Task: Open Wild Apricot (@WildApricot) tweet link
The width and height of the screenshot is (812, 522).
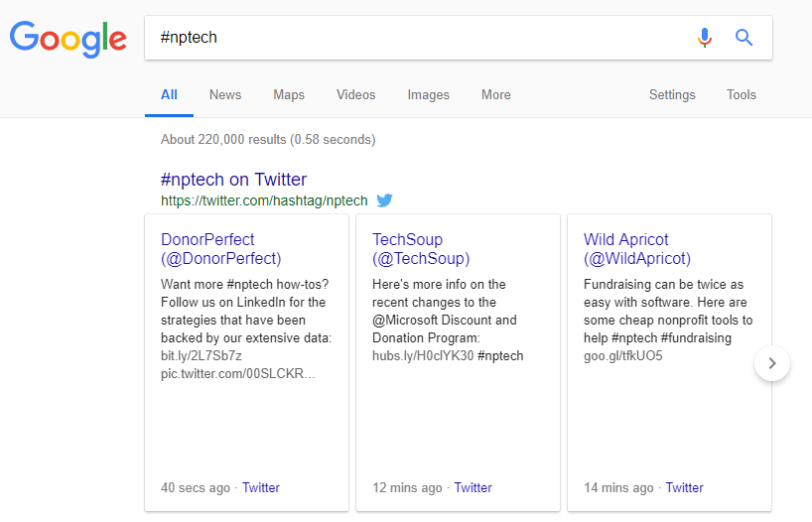Action: pos(637,249)
